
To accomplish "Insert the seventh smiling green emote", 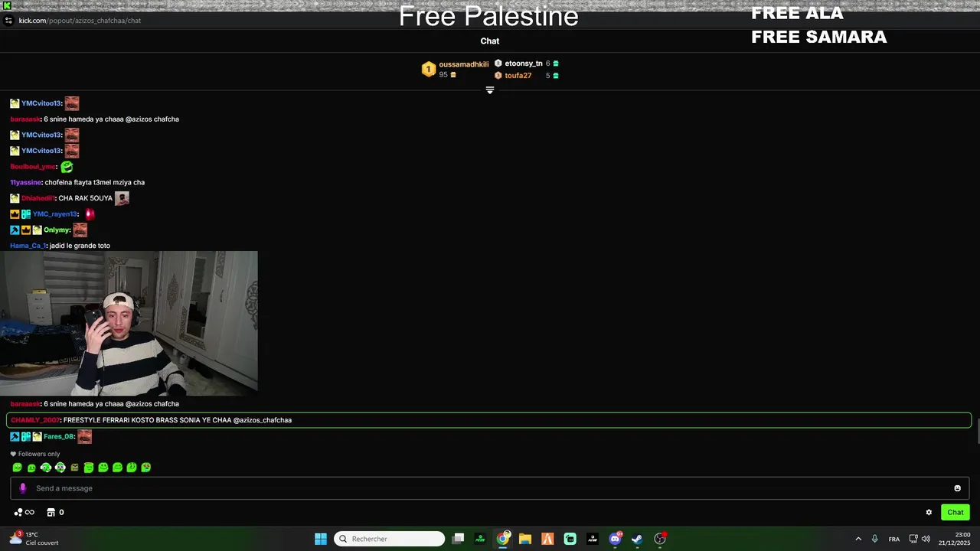I will 103,468.
